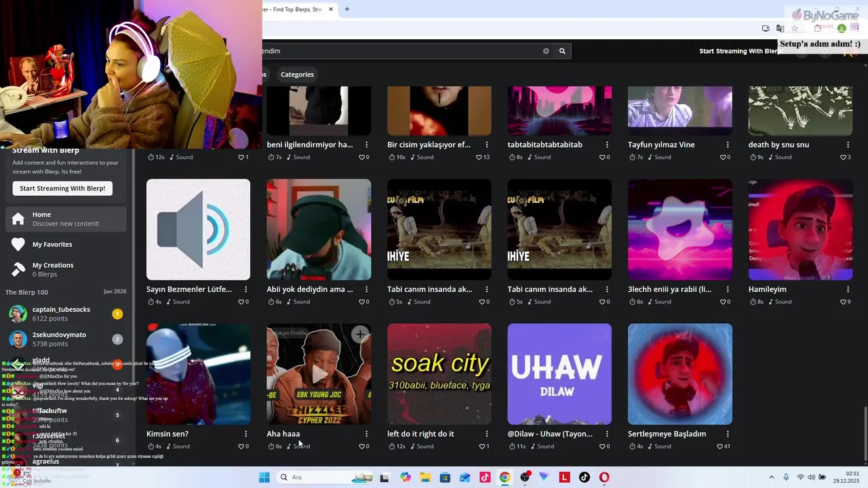This screenshot has height=488, width=868.
Task: Open more options for 3lechh eniii ya rabii
Action: coord(728,289)
